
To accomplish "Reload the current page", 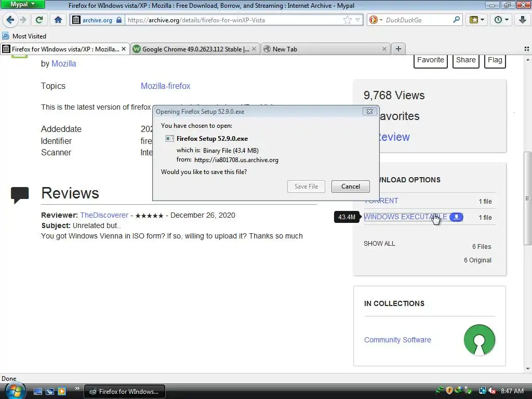I will 39,20.
